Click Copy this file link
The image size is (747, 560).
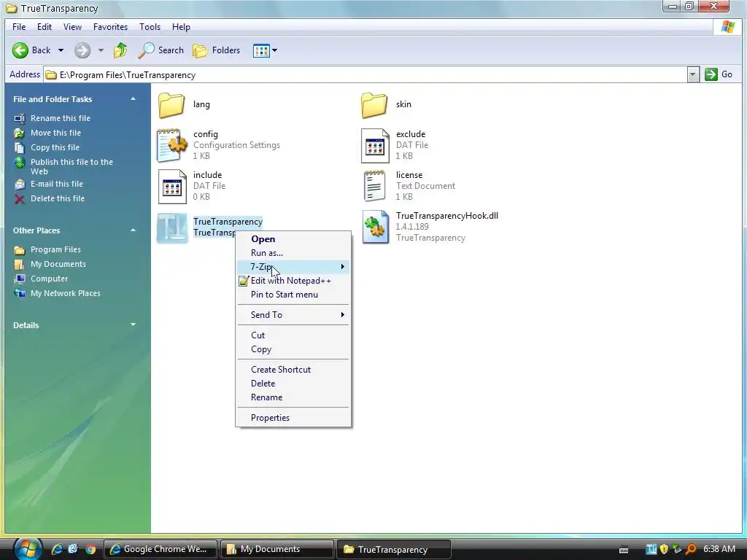coord(55,147)
